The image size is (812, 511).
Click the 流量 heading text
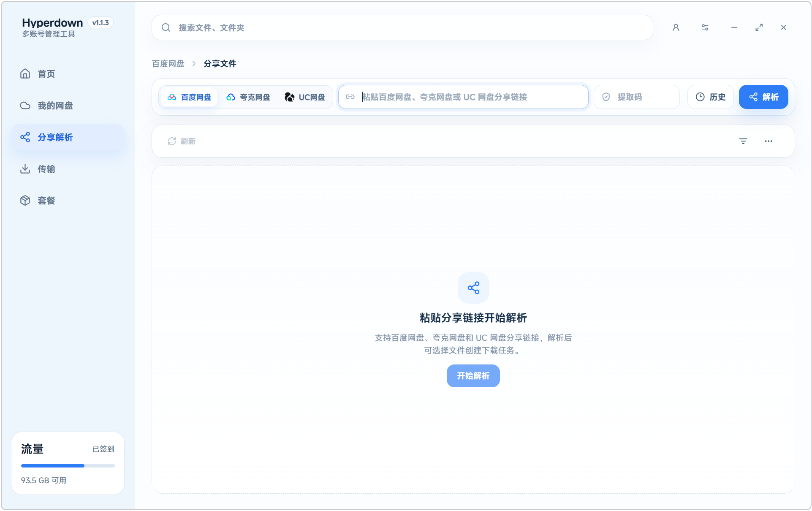(32, 449)
